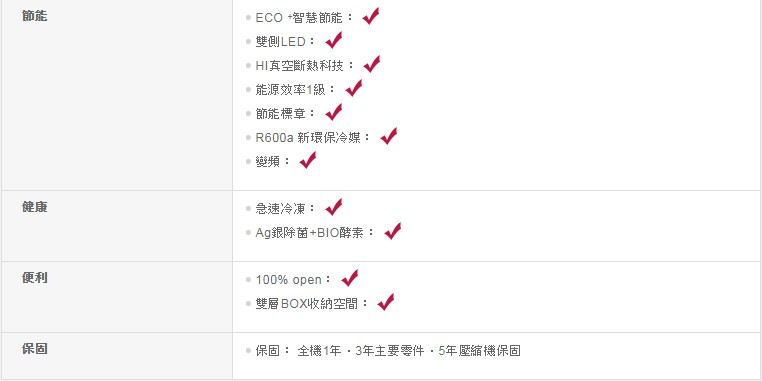Viewport: 762px width, 381px height.
Task: Click the checkmark next to 急速冷凍
Action: [x=334, y=207]
